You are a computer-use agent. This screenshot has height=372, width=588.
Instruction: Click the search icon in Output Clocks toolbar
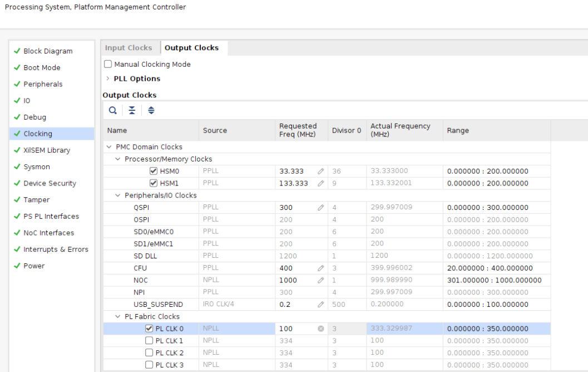pyautogui.click(x=113, y=110)
